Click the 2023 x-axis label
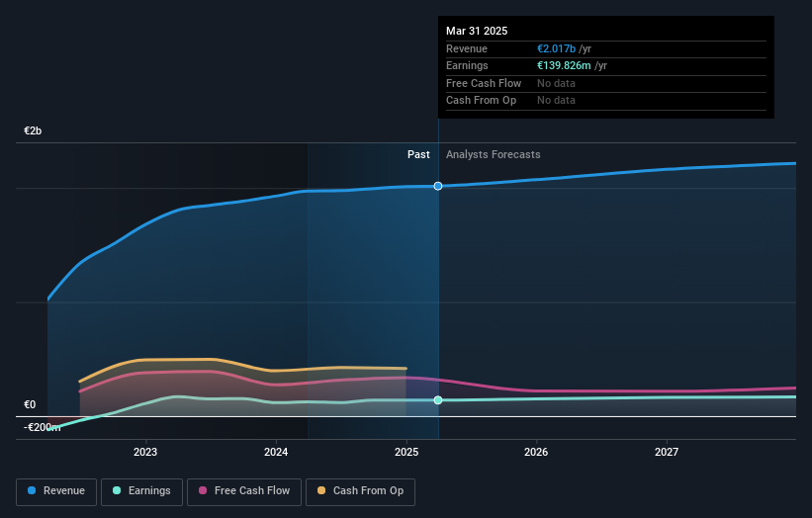Image resolution: width=812 pixels, height=518 pixels. (145, 453)
